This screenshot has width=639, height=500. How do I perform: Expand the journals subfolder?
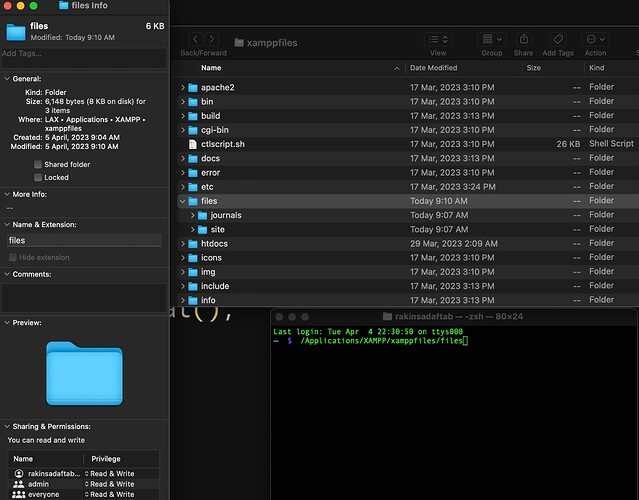[193, 215]
